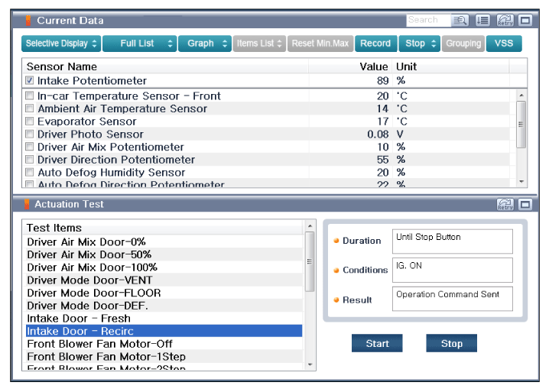Expand the Selective Display dropdown
This screenshot has height=392, width=549.
61,44
